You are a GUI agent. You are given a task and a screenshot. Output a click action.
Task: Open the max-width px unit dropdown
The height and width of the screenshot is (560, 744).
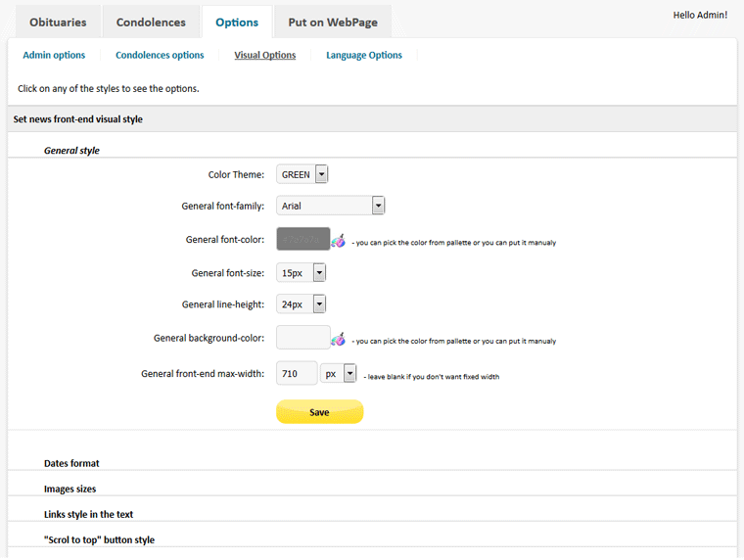(339, 373)
